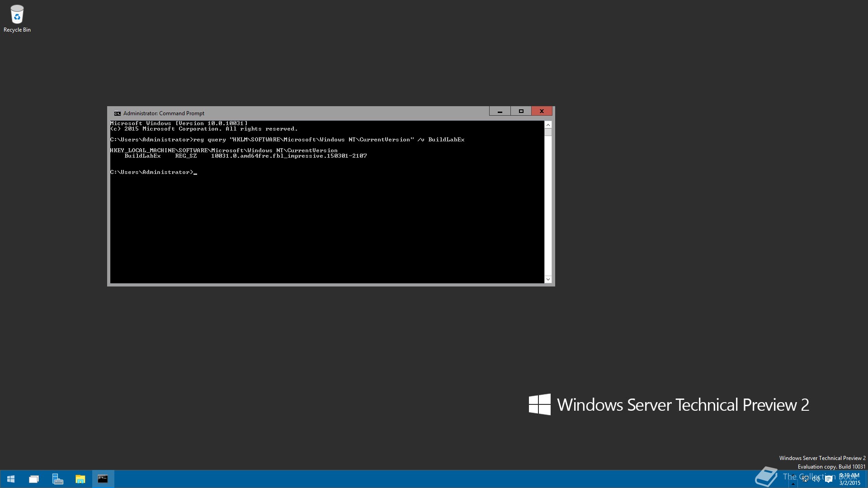
Task: Open the network status tray icon
Action: click(805, 479)
